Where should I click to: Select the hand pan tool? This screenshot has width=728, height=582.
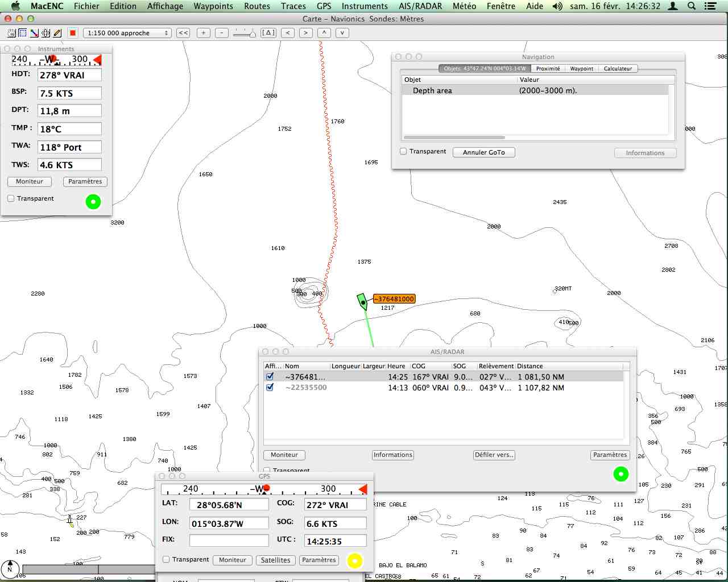[11, 33]
